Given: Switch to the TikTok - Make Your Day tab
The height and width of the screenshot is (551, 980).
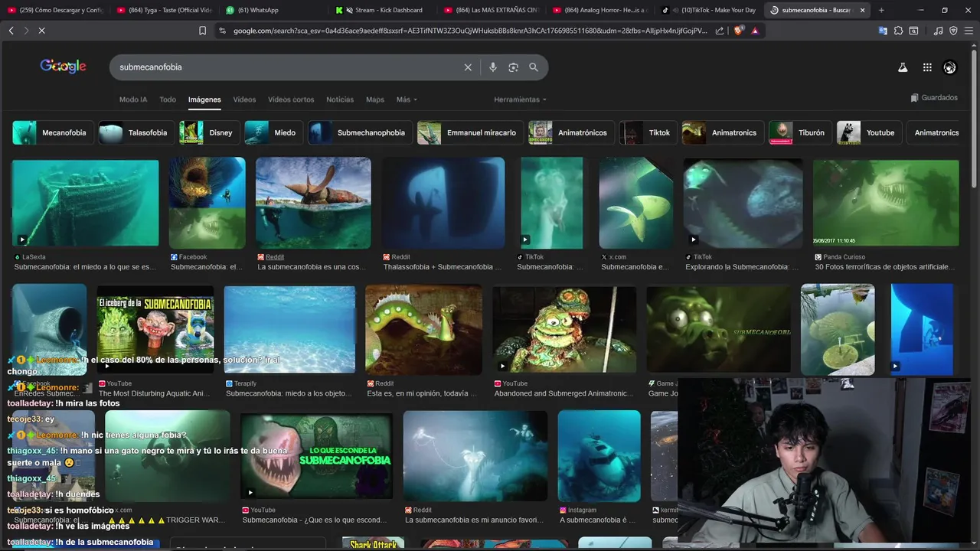Looking at the screenshot, I should [x=710, y=10].
